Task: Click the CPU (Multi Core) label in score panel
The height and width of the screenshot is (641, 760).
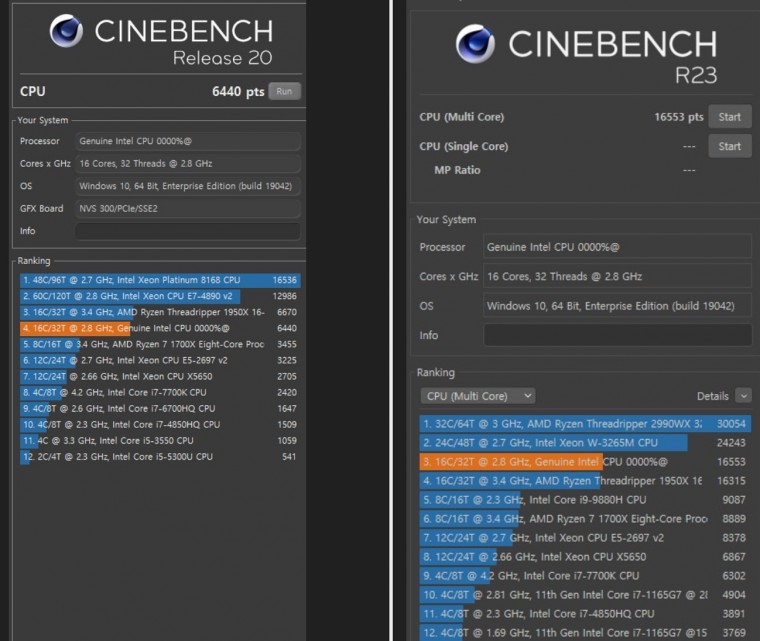Action: tap(461, 117)
